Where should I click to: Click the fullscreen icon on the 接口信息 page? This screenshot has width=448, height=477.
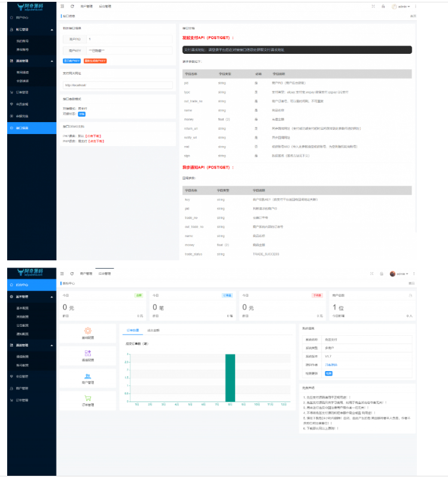(373, 6)
